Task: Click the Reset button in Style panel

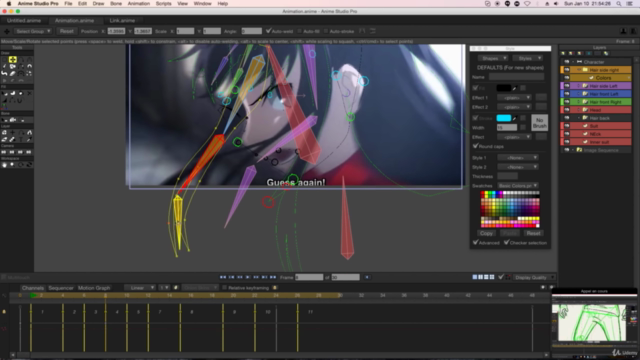Action: (533, 233)
